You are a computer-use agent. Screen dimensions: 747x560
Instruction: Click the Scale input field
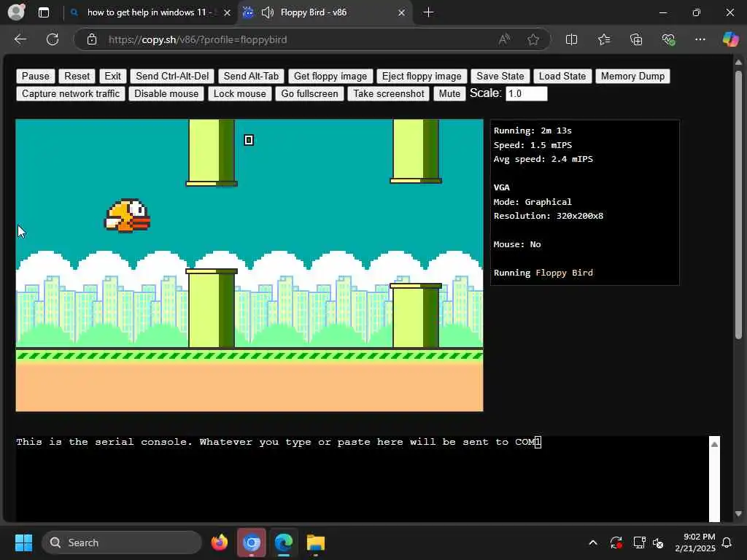(527, 94)
